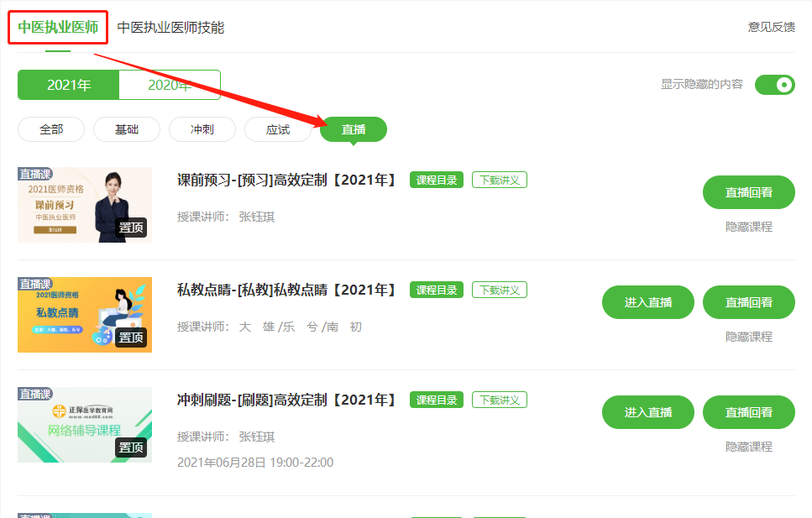This screenshot has width=812, height=518.
Task: Filter courses by 全部
Action: (51, 129)
